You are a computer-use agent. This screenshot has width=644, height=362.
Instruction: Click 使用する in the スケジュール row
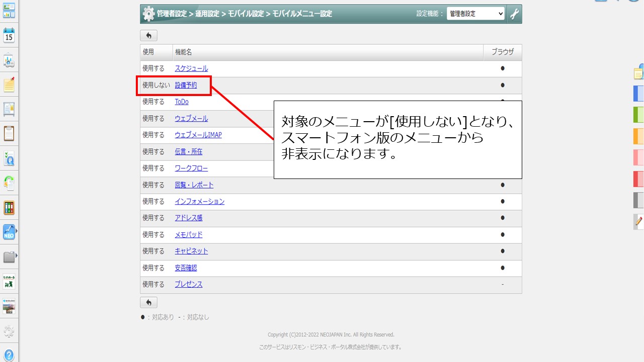(153, 68)
